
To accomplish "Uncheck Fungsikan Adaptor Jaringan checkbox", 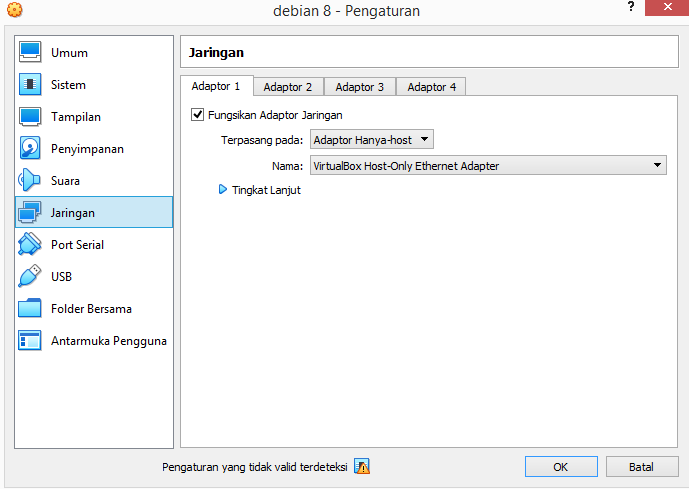I will [197, 115].
